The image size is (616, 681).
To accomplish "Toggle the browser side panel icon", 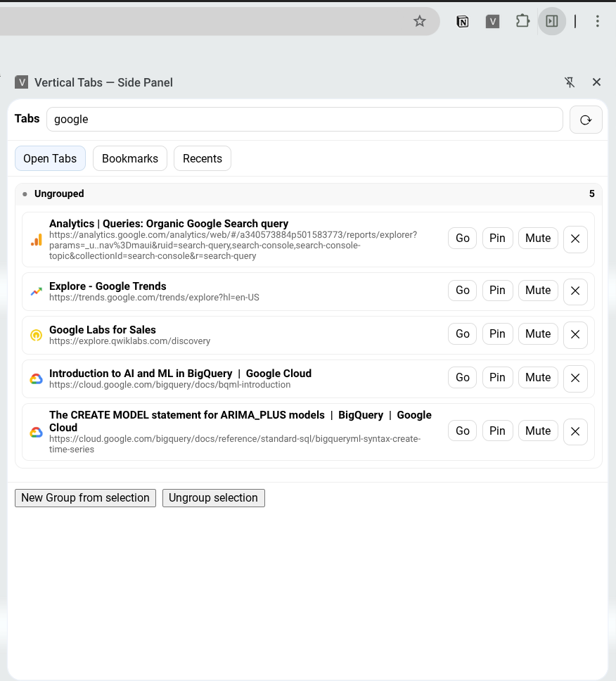I will (x=552, y=21).
